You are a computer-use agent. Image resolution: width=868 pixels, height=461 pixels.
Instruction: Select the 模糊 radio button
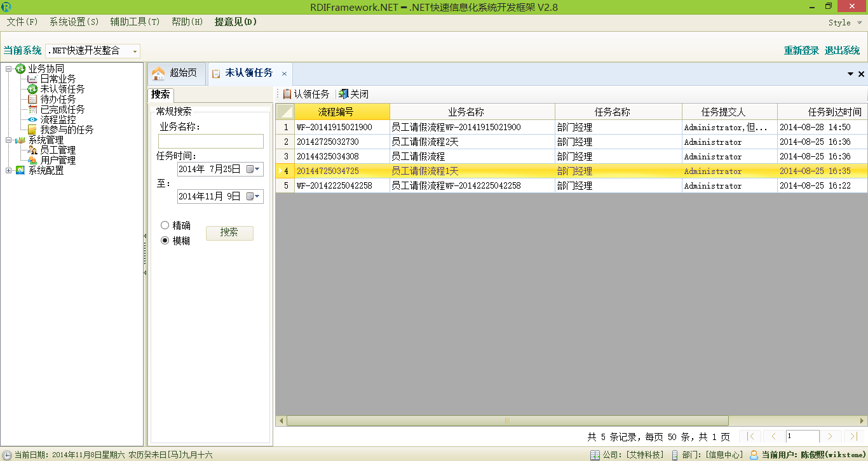coord(165,241)
